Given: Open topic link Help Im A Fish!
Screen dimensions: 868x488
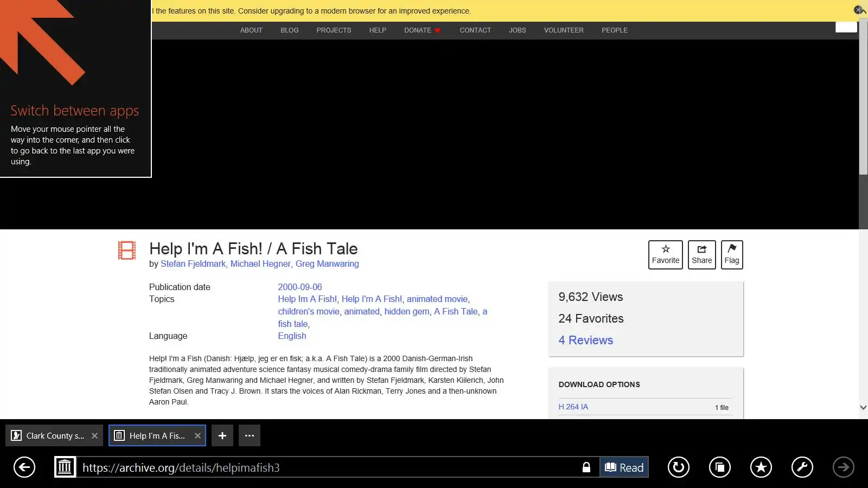Looking at the screenshot, I should [x=307, y=299].
